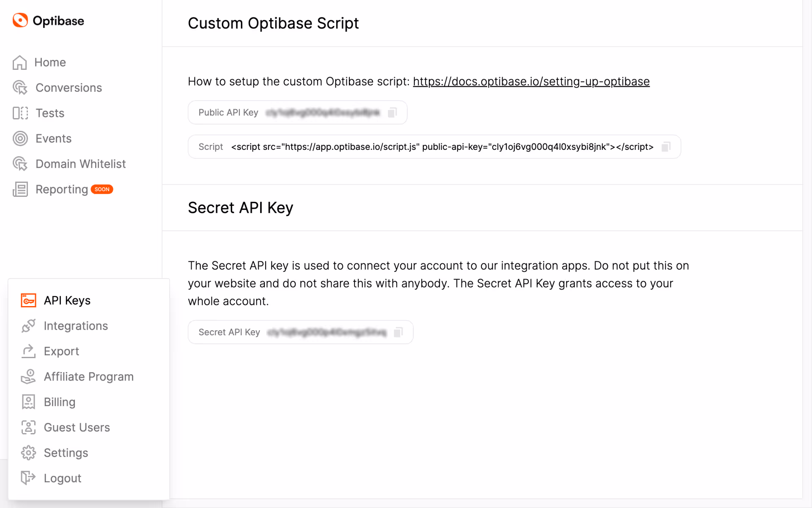Click the Domain Whitelist icon
The width and height of the screenshot is (812, 508).
pos(20,164)
